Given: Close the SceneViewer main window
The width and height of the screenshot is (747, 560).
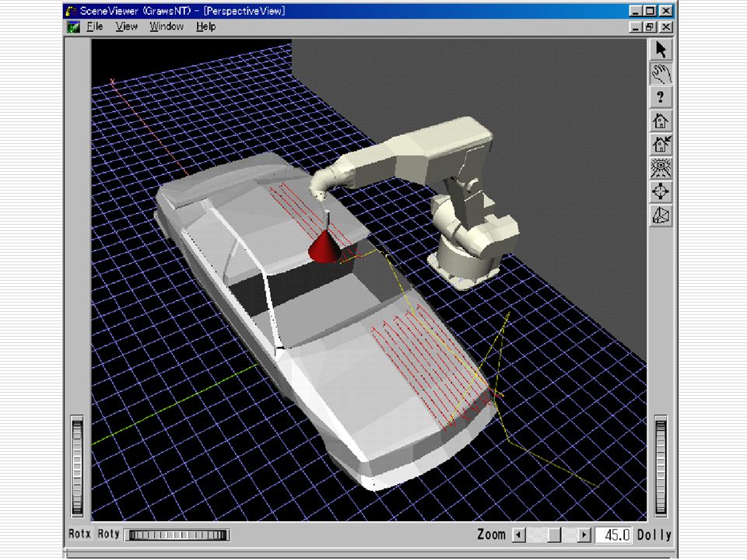Looking at the screenshot, I should [x=666, y=10].
